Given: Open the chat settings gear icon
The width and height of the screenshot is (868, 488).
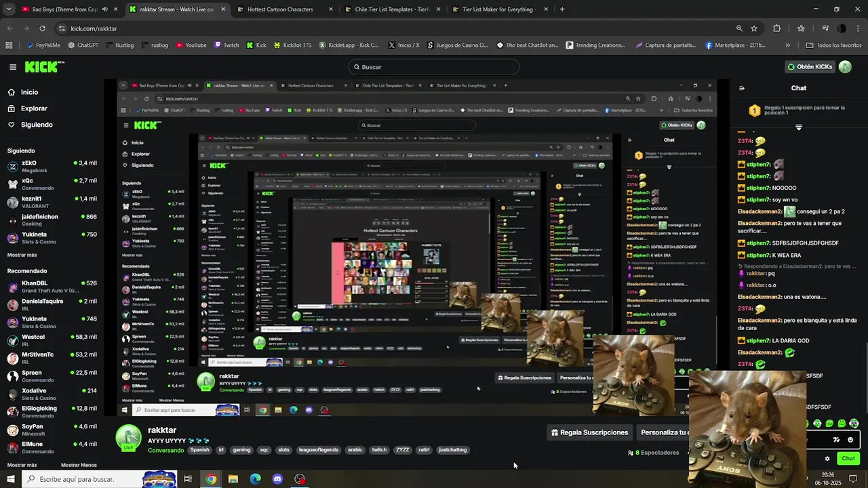Looking at the screenshot, I should (x=827, y=459).
